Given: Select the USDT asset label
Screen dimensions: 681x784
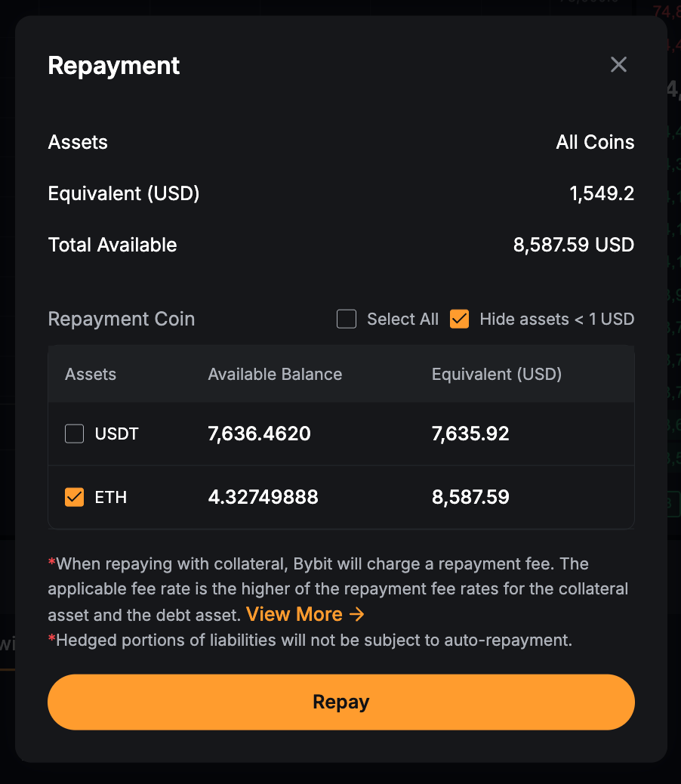Looking at the screenshot, I should [116, 434].
